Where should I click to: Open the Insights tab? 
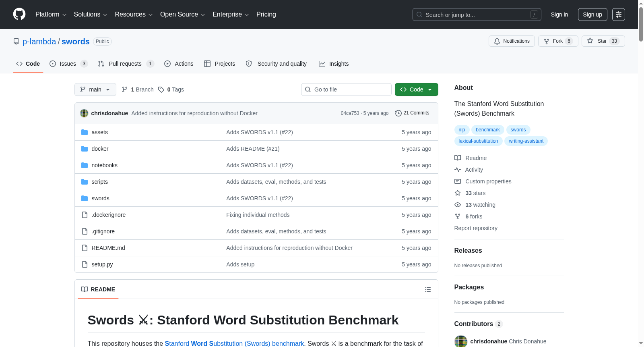[x=334, y=64]
